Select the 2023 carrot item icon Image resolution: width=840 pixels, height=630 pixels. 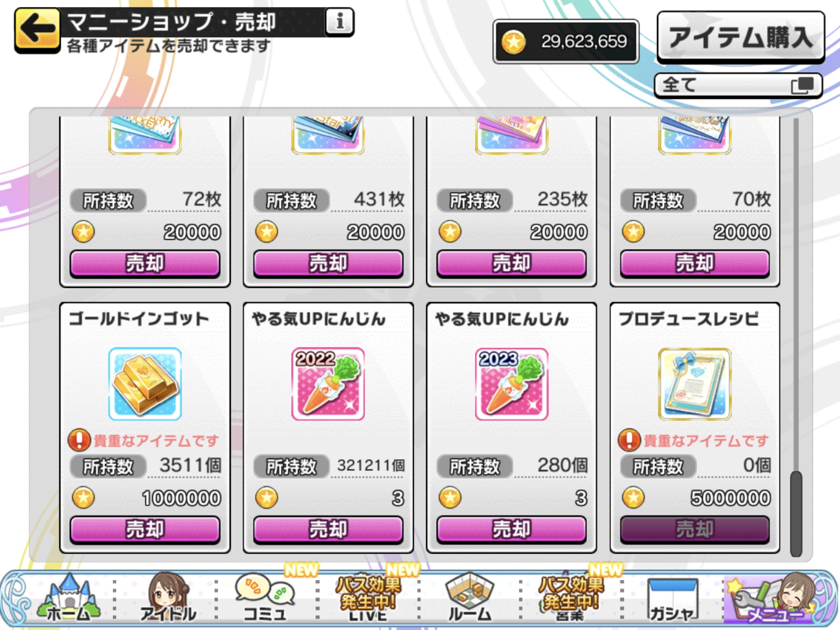511,384
